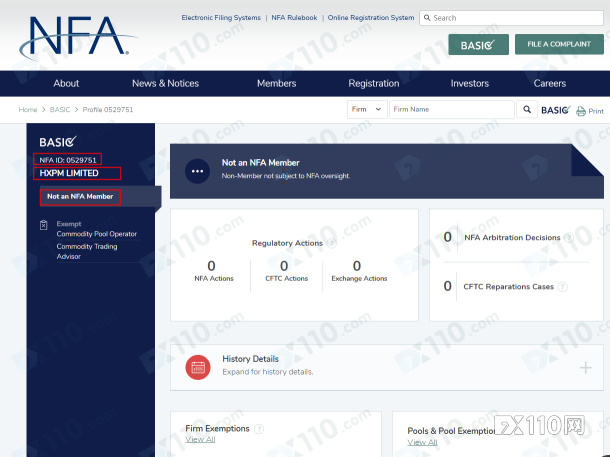Open the Firm search type dropdown
This screenshot has height=457, width=610.
366,110
